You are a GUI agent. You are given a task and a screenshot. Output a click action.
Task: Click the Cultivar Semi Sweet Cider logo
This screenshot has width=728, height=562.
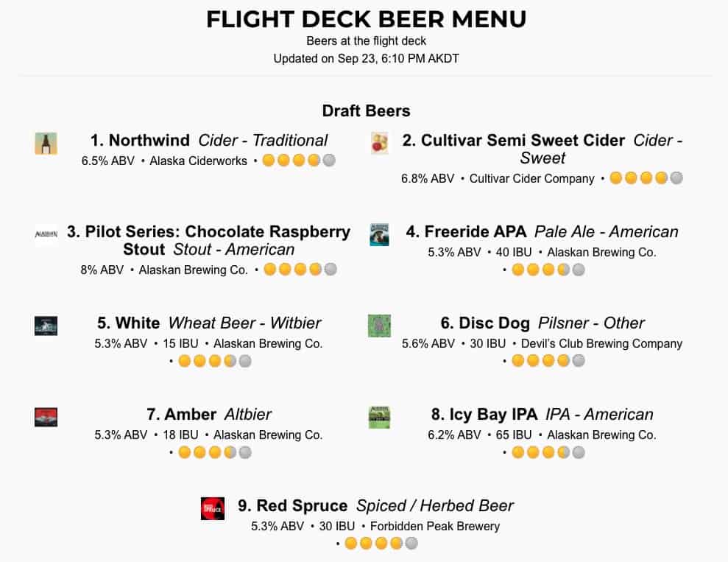pyautogui.click(x=379, y=143)
